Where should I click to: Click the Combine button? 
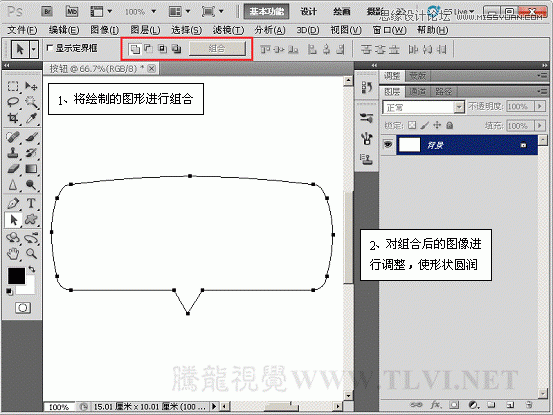pyautogui.click(x=217, y=49)
